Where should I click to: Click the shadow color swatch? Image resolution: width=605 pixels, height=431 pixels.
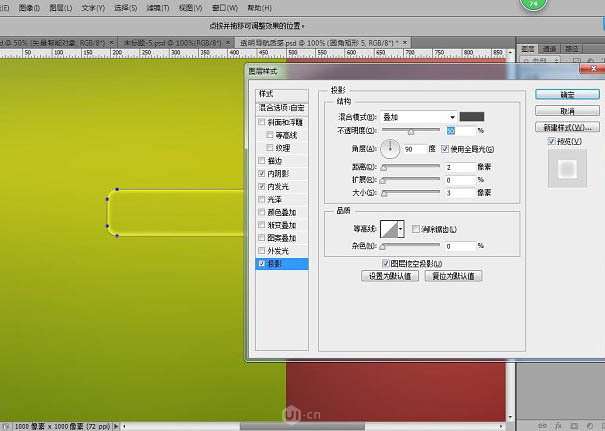[x=471, y=117]
